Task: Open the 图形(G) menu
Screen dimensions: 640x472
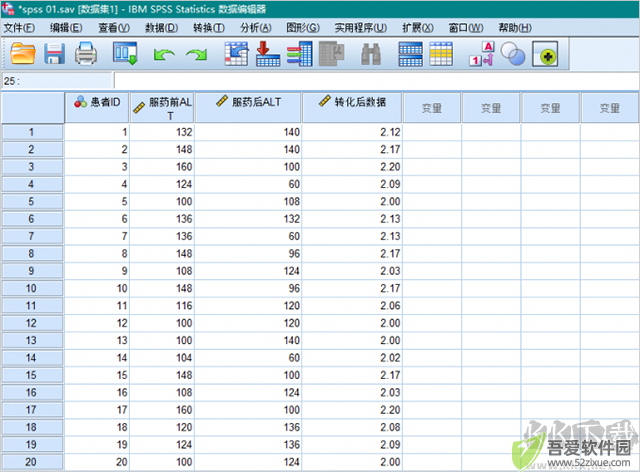Action: [303, 28]
